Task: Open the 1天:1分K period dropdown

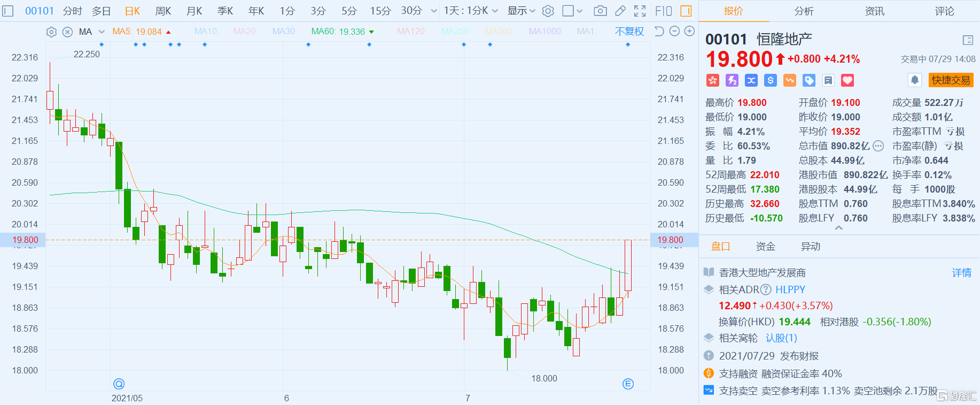Action: [x=471, y=11]
